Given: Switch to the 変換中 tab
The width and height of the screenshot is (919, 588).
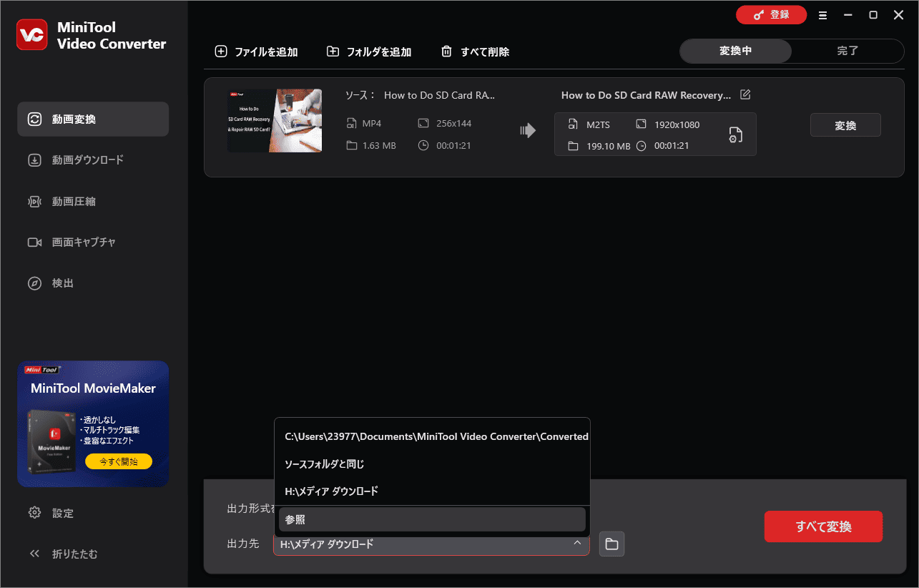Looking at the screenshot, I should click(735, 51).
